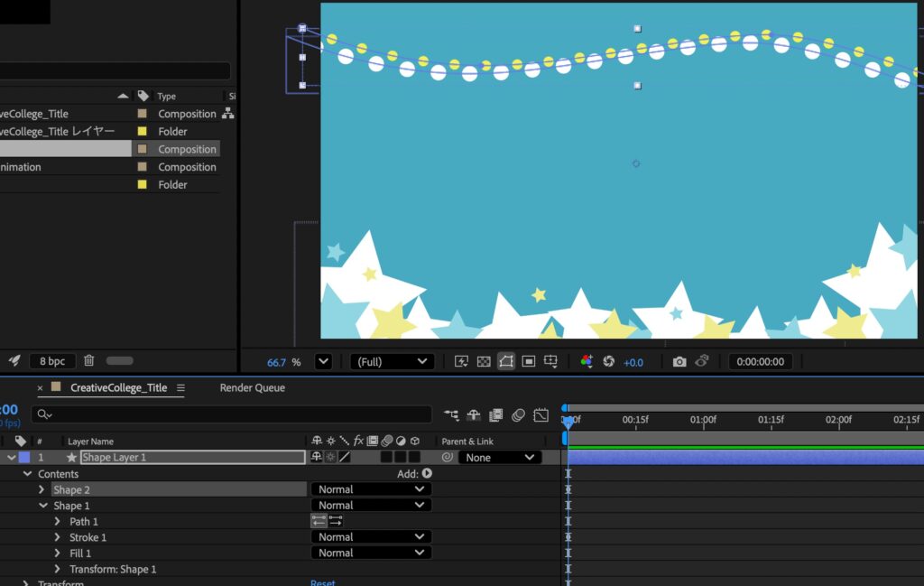Screen dimensions: 924x586
Task: Click the reset exposure icon
Action: click(609, 362)
